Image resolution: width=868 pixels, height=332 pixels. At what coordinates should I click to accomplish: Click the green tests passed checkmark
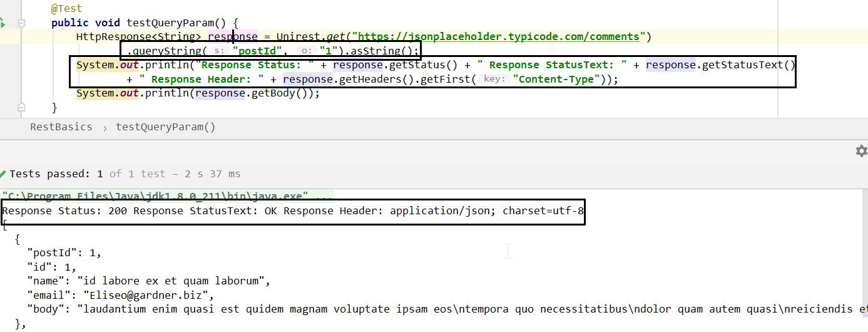[x=4, y=174]
